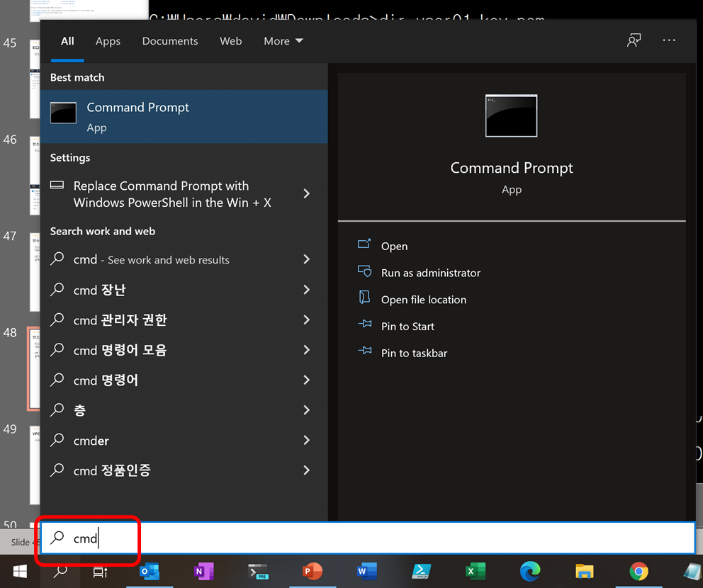Viewport: 703px width, 588px height.
Task: Select slide 46 thumbnail in PowerPoint panel
Action: (x=34, y=170)
